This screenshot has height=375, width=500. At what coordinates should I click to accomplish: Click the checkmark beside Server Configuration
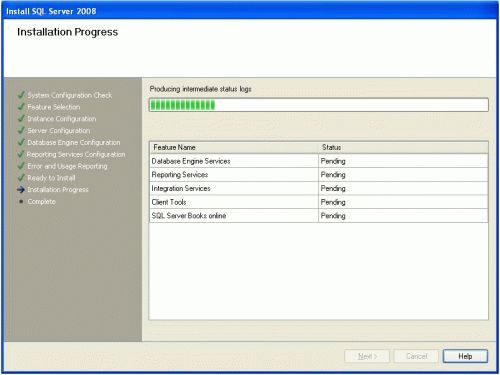click(21, 130)
